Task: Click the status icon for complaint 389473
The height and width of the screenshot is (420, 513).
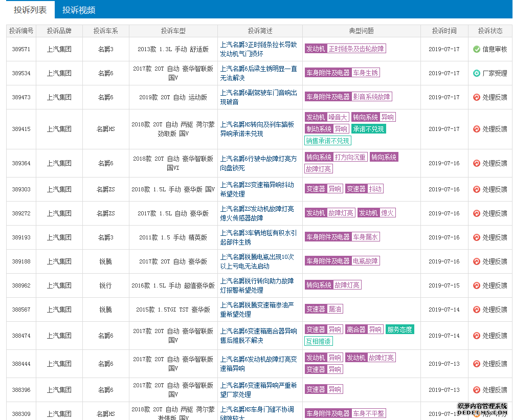Action: pyautogui.click(x=477, y=97)
